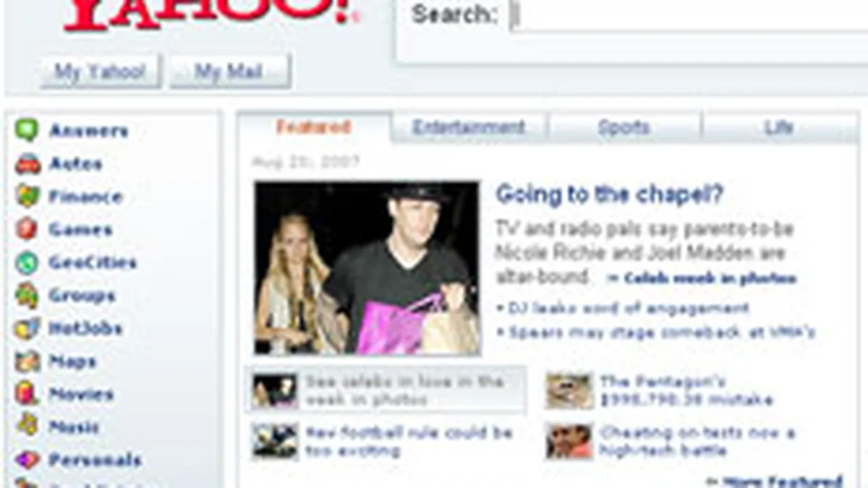The height and width of the screenshot is (488, 868).
Task: Click the My Mail button
Action: (230, 72)
